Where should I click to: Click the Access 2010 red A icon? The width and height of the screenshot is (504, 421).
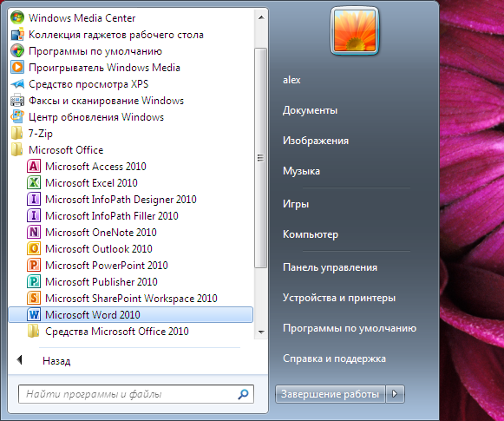(34, 167)
